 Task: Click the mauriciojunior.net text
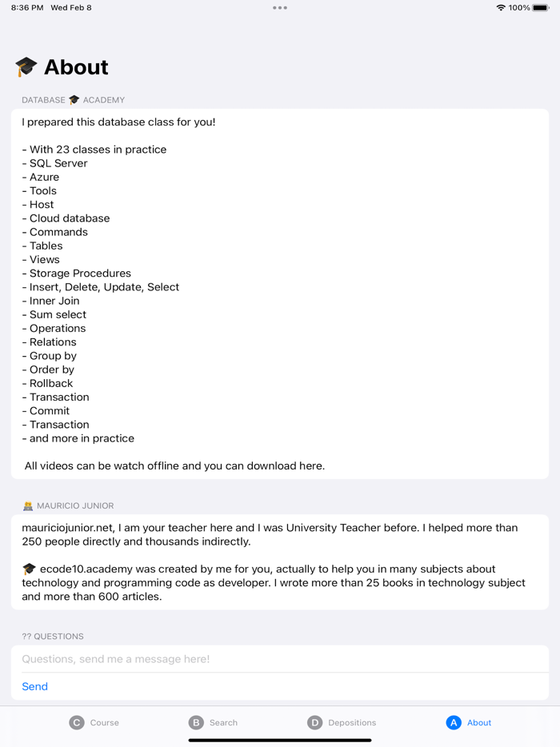69,528
